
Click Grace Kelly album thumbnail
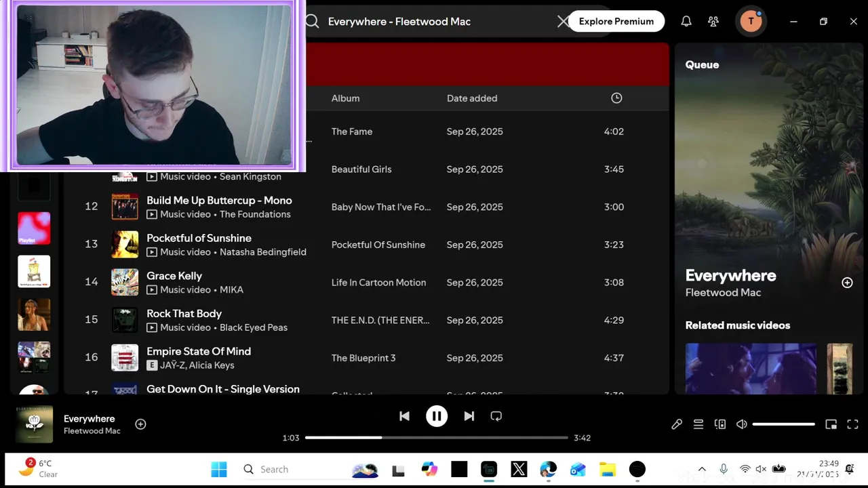click(125, 283)
